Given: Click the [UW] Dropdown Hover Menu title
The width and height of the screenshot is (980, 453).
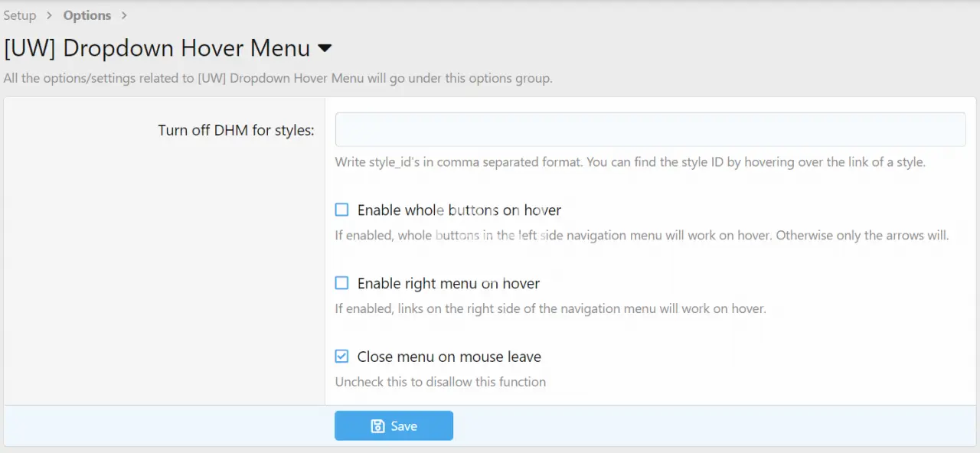Looking at the screenshot, I should click(x=157, y=48).
